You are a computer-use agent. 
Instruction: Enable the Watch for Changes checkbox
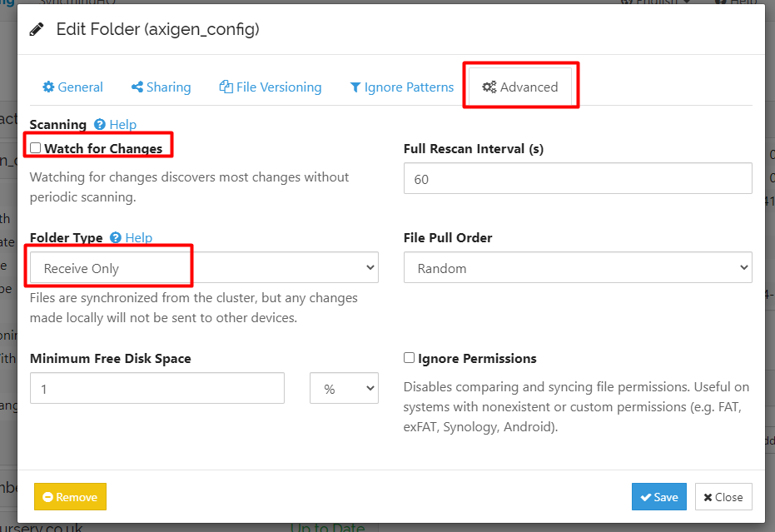[35, 148]
